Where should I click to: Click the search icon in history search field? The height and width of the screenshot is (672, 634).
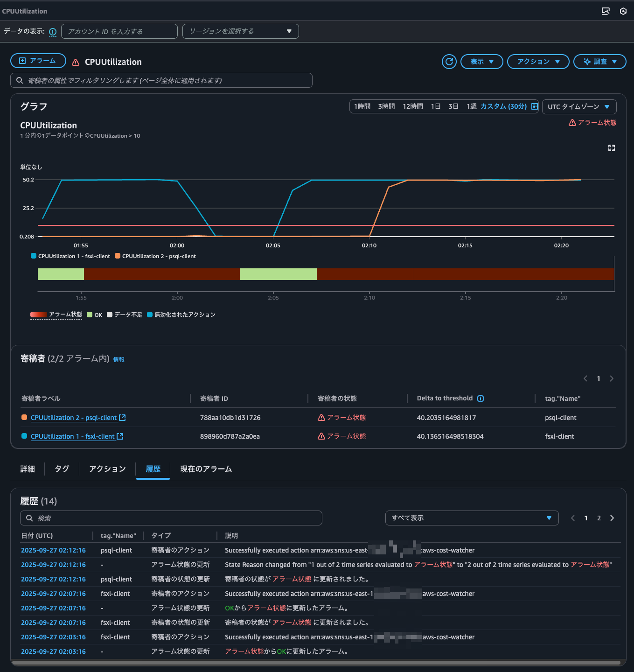pyautogui.click(x=29, y=518)
